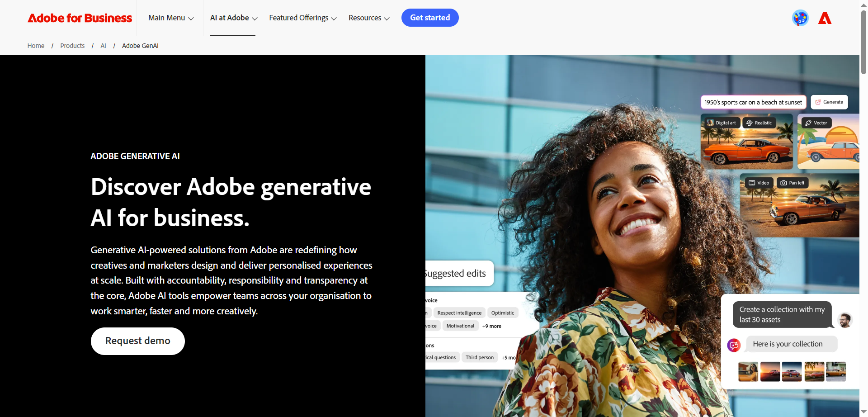Click the Adobe red logo icon
Image resolution: width=868 pixels, height=417 pixels.
[825, 18]
